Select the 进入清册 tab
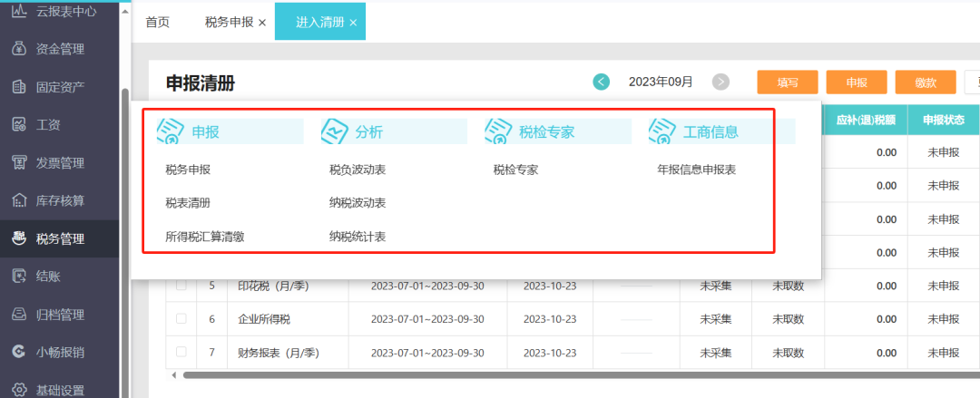 click(320, 23)
